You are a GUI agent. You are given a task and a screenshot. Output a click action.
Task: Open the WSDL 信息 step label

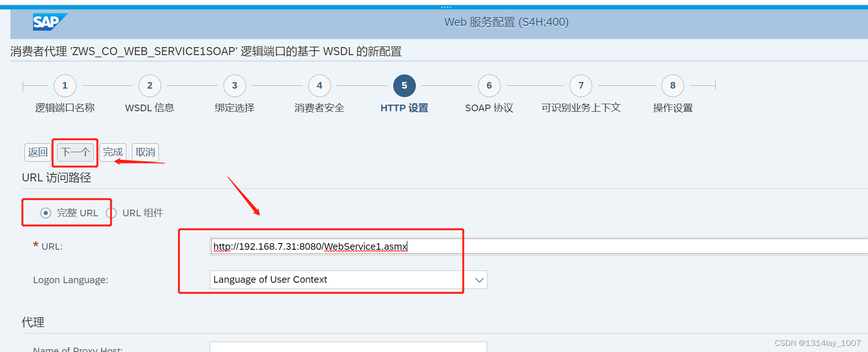(150, 108)
